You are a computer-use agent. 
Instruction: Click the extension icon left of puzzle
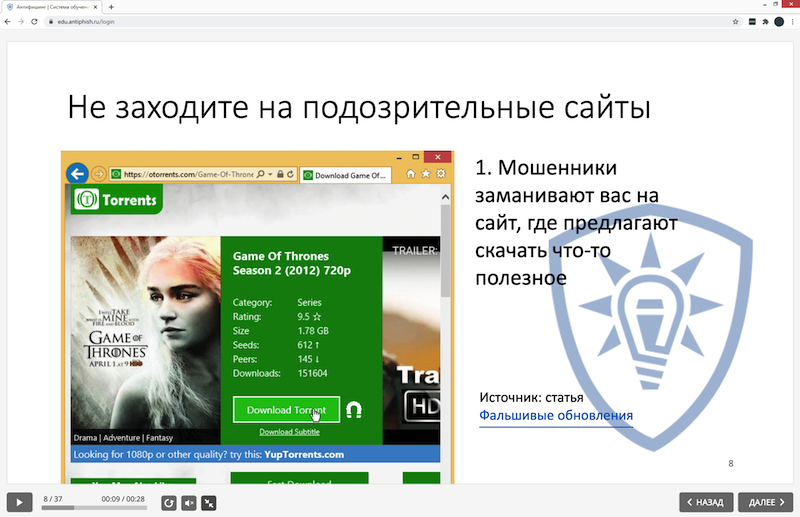[x=752, y=21]
